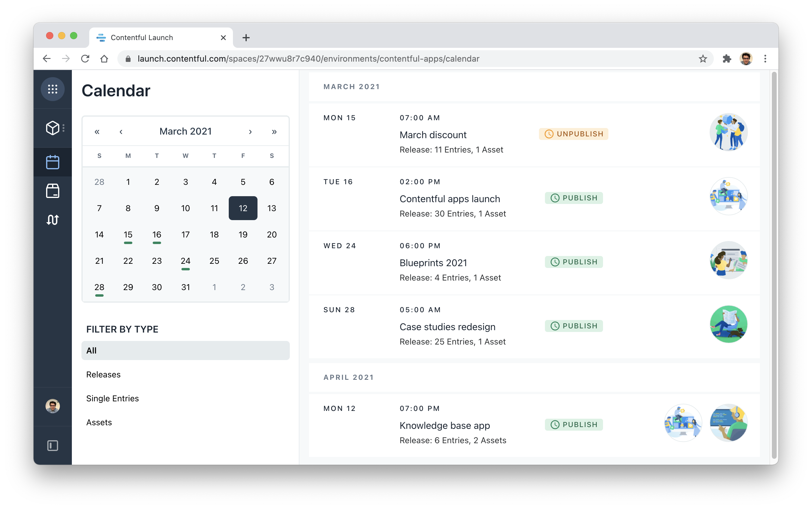Filter by Assets type
The image size is (812, 509).
99,422
